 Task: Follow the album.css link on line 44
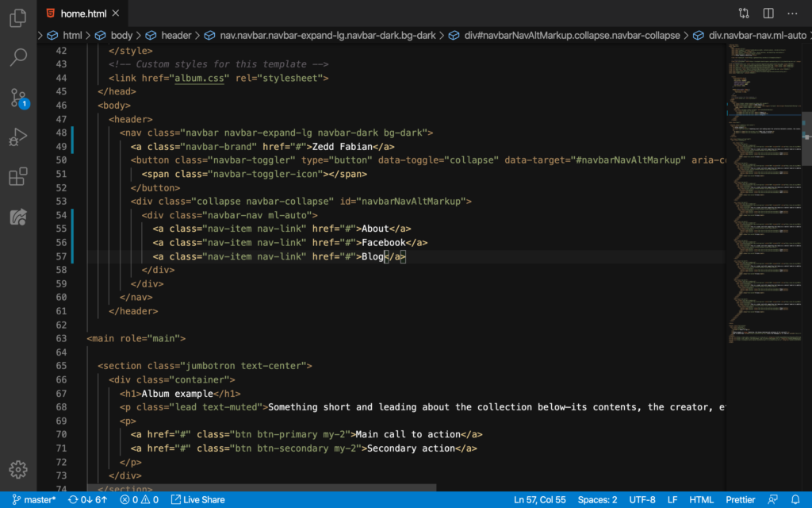(199, 79)
